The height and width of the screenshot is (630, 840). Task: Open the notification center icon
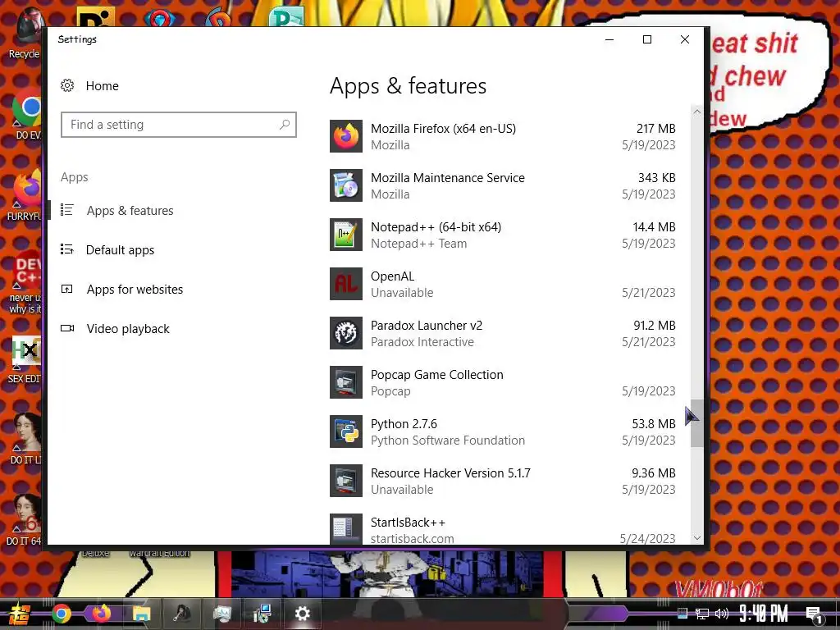pos(815,614)
